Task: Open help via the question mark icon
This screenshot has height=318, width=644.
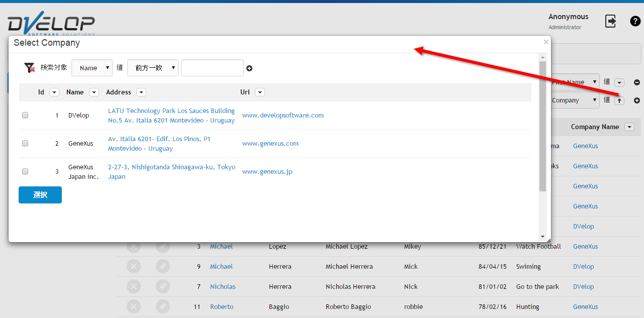Action: (x=635, y=21)
